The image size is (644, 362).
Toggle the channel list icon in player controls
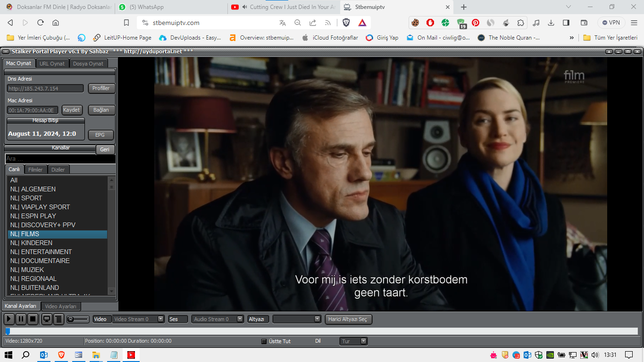pyautogui.click(x=59, y=319)
